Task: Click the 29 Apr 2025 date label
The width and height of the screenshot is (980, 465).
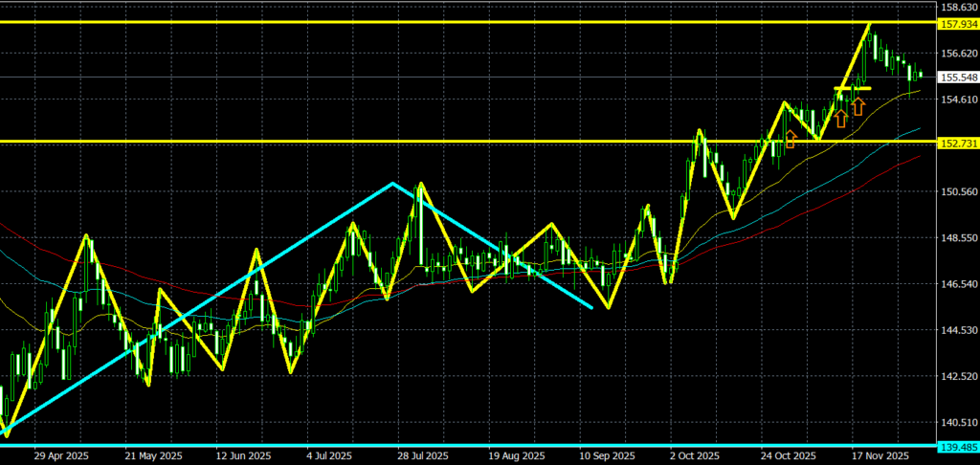Action: [59, 456]
